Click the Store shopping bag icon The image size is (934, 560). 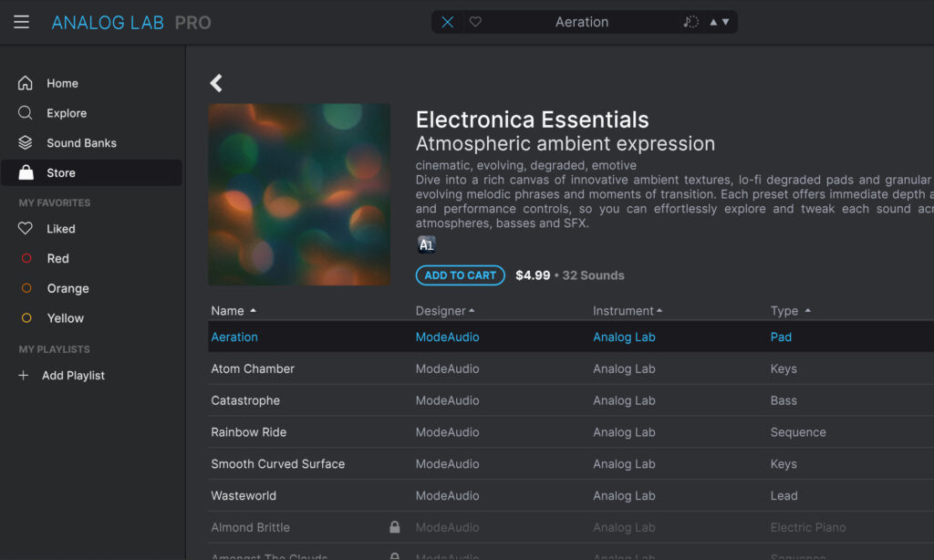(26, 172)
